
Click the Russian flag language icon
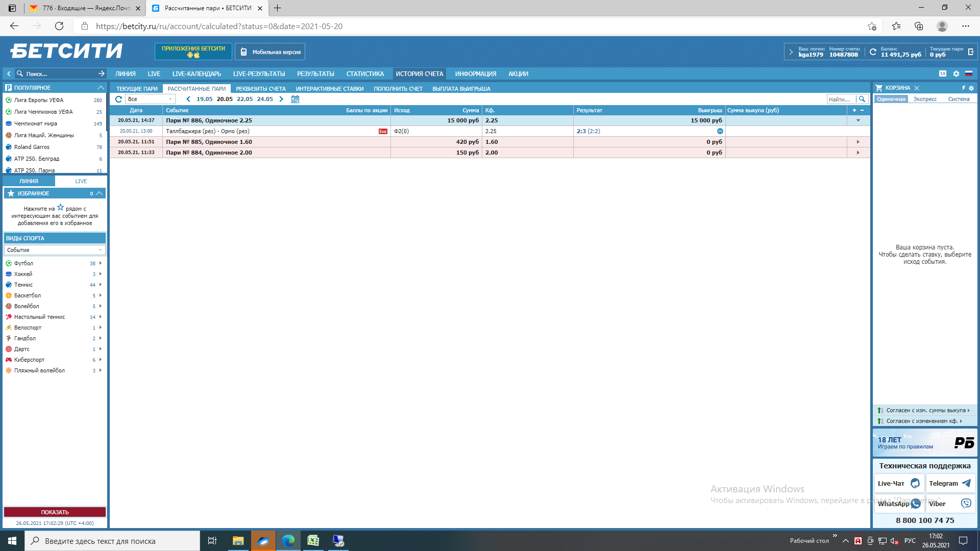(969, 73)
